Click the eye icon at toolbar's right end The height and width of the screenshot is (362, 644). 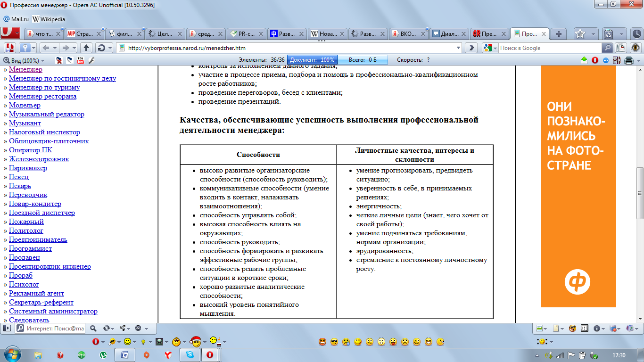tap(636, 48)
